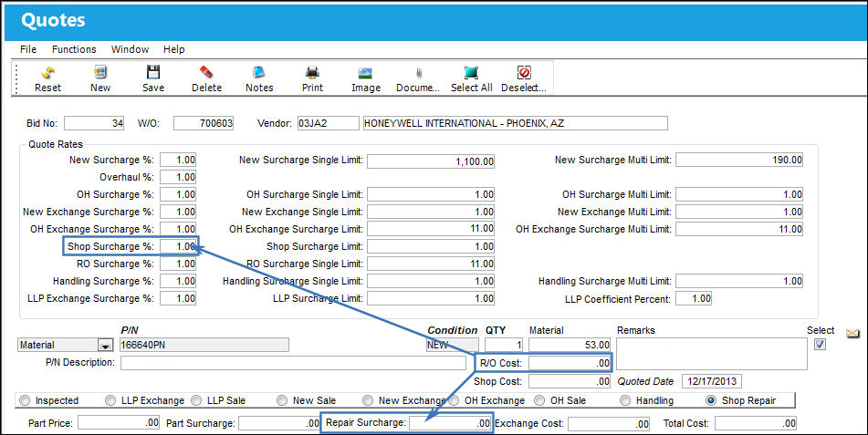Click the Shop Cost field
The image size is (868, 435).
pyautogui.click(x=570, y=381)
